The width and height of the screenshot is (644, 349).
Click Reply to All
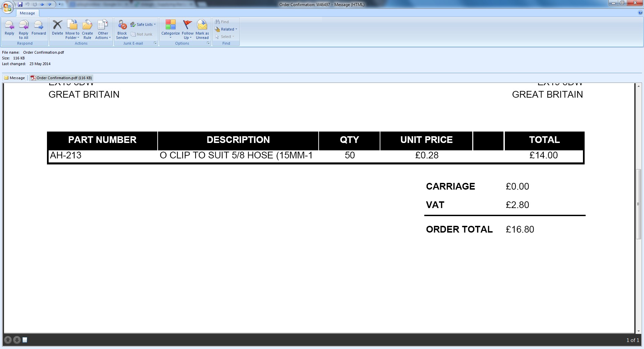tap(23, 30)
